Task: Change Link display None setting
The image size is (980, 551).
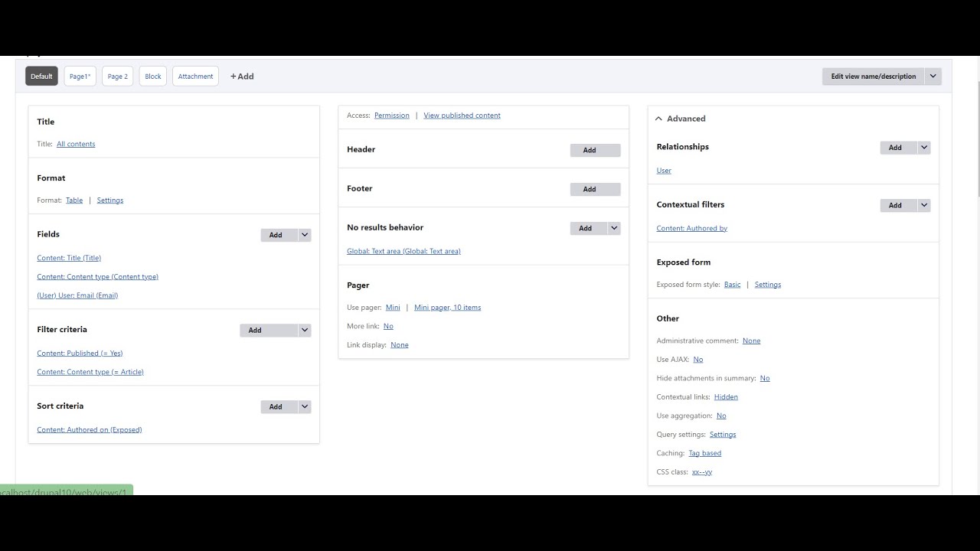Action: [400, 345]
